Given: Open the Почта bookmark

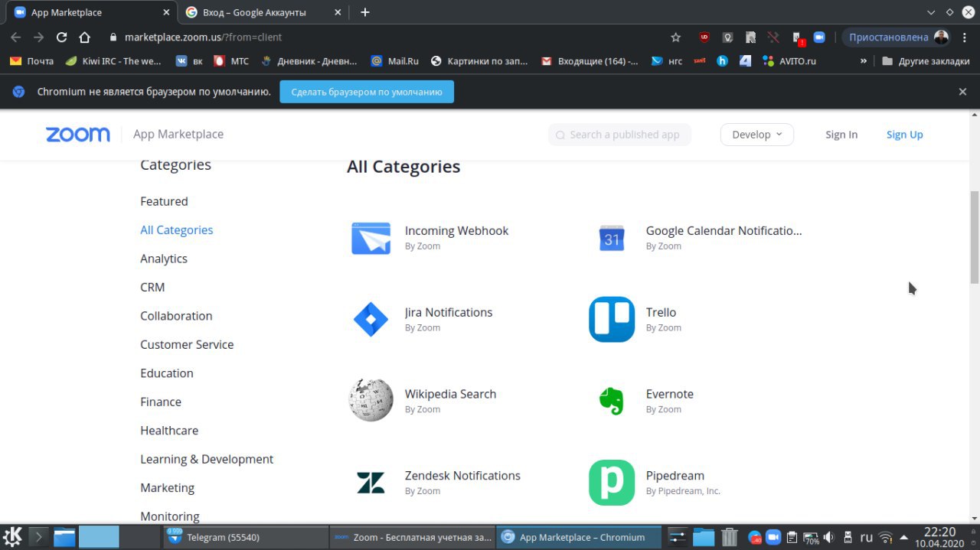Looking at the screenshot, I should coord(32,61).
